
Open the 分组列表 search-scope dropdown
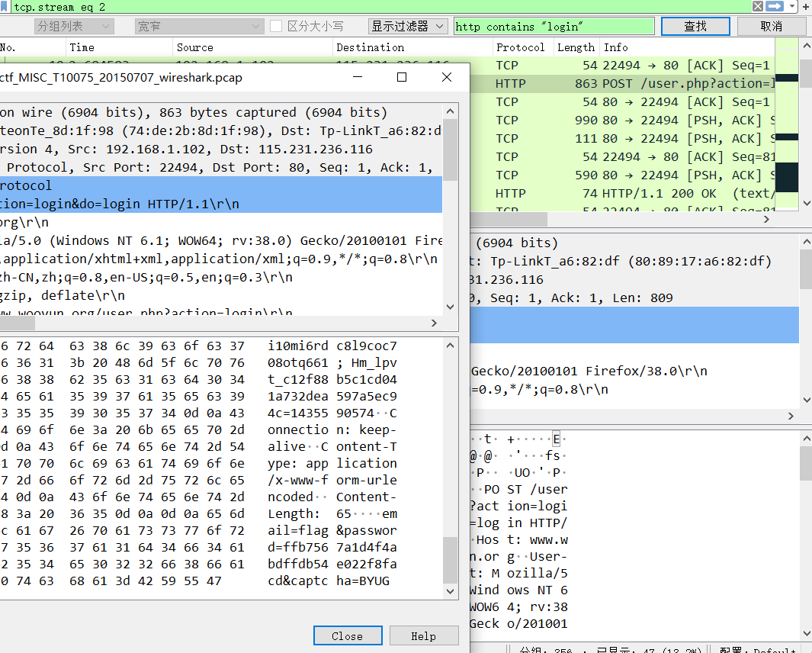pos(74,26)
